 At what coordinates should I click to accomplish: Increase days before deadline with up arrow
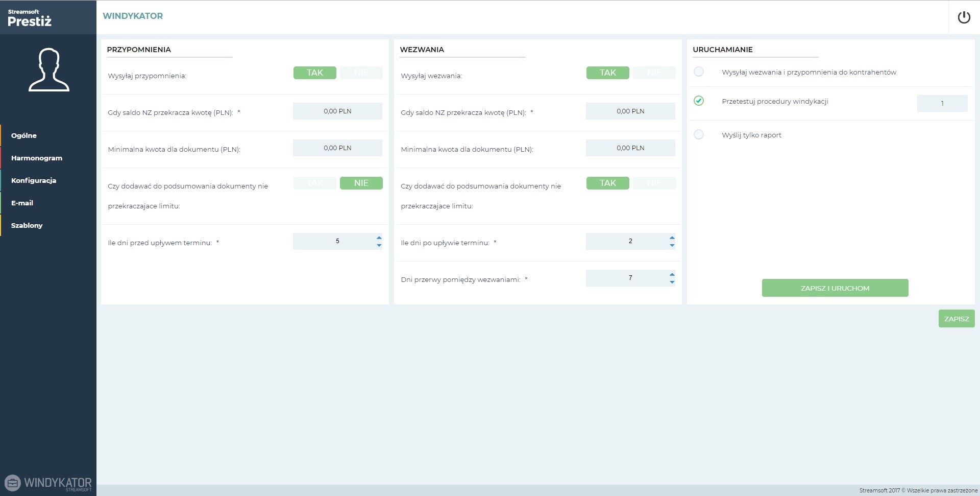[x=379, y=238]
